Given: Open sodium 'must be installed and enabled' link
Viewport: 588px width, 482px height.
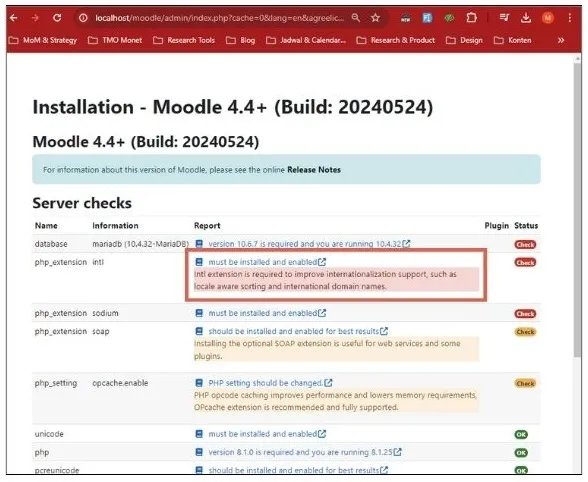Looking at the screenshot, I should [267, 313].
